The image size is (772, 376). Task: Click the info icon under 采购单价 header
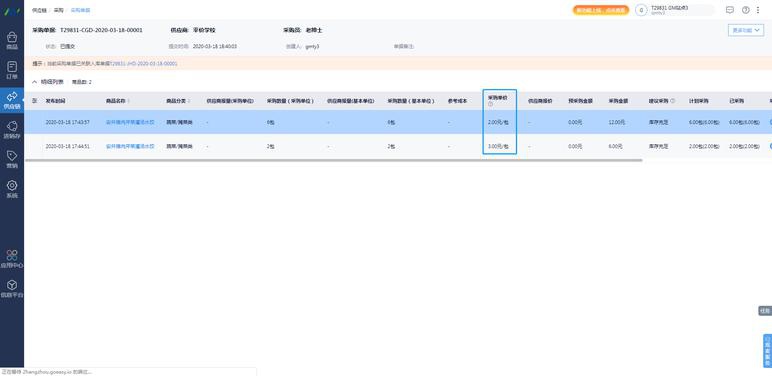pyautogui.click(x=490, y=104)
